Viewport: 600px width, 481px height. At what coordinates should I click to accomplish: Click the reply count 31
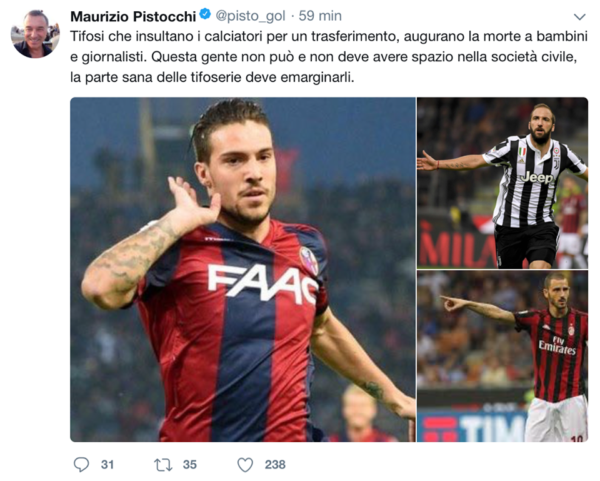pos(107,465)
